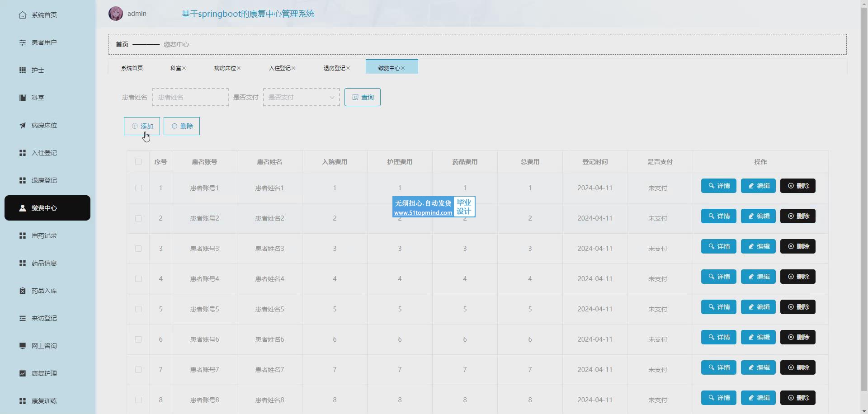Tick the checkbox for row 患者账号5
The width and height of the screenshot is (868, 414).
coord(138,309)
